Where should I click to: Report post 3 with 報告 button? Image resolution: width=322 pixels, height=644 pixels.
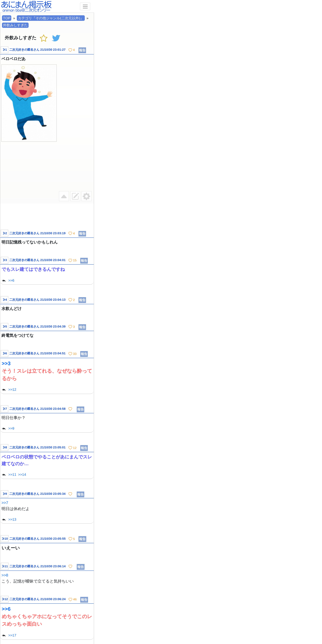point(84,261)
